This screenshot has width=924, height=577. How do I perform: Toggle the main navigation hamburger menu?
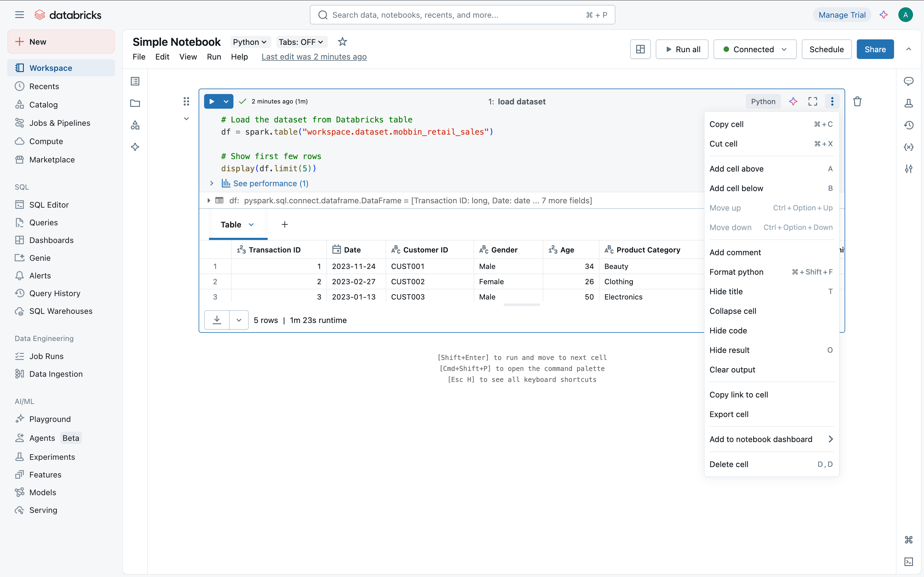click(x=19, y=15)
